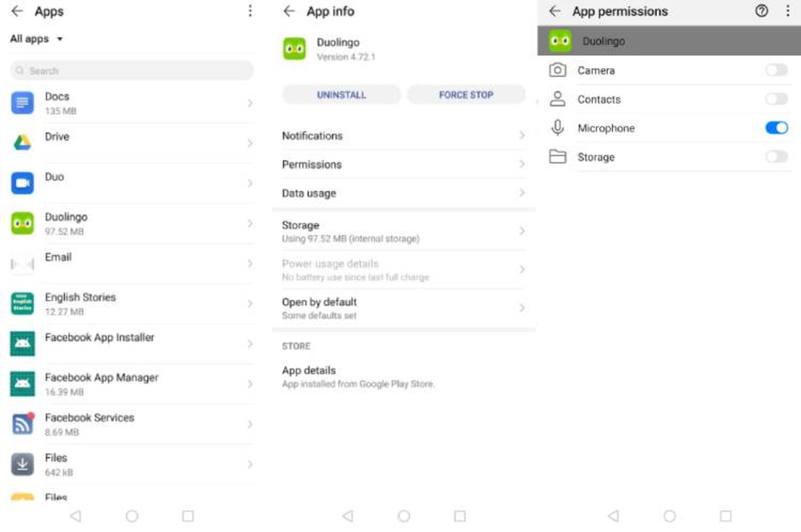The width and height of the screenshot is (801, 532).
Task: Open Permissions in App info
Action: click(x=403, y=164)
